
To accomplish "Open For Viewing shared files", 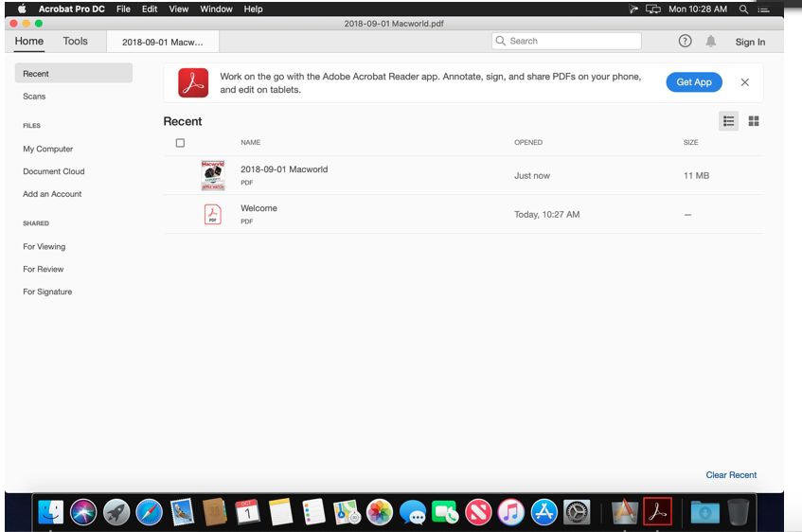I will 44,246.
